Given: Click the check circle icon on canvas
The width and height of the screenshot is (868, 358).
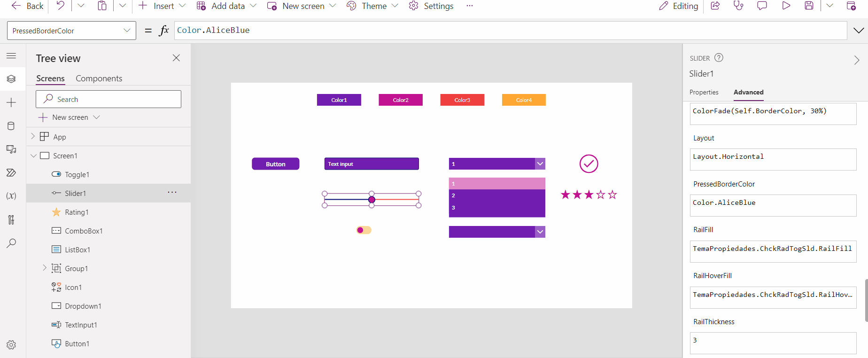Looking at the screenshot, I should (x=589, y=164).
